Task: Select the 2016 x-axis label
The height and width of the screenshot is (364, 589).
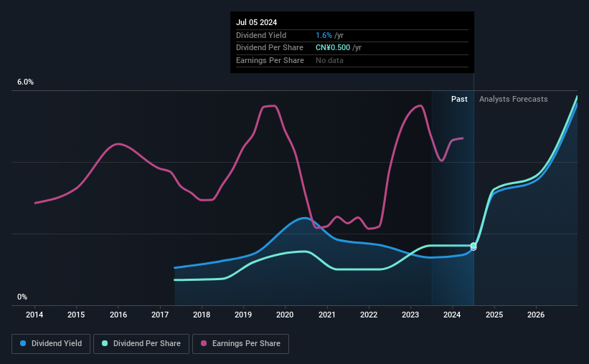Action: tap(118, 315)
